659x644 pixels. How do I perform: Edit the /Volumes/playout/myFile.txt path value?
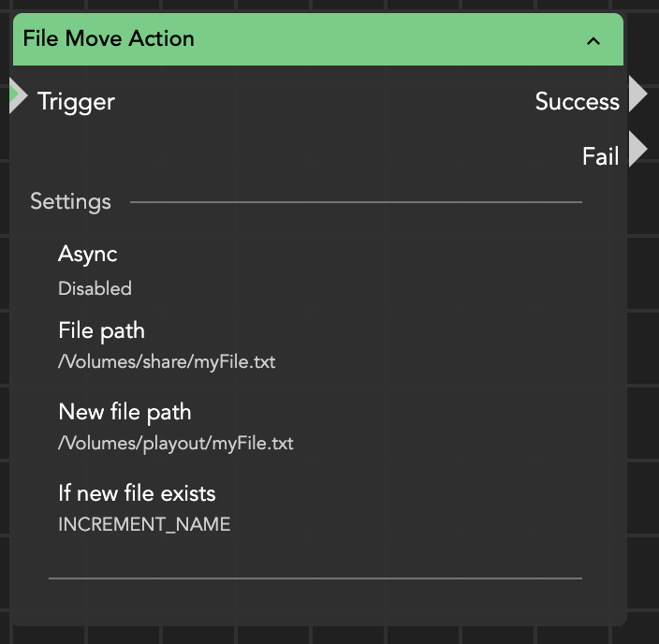(x=176, y=443)
